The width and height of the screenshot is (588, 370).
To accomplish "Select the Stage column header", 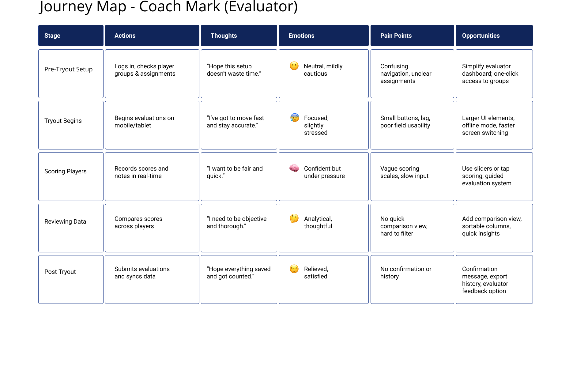I will tap(71, 36).
